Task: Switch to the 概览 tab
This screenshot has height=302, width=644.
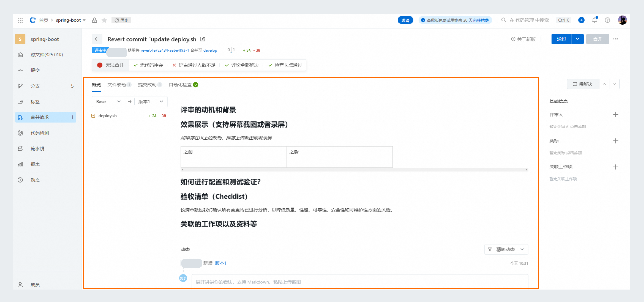Action: pyautogui.click(x=97, y=85)
